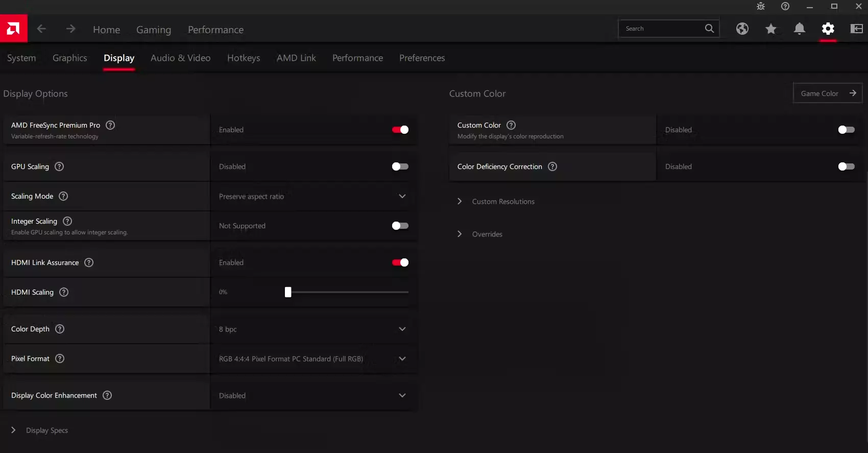Open favorites star icon
868x453 pixels.
771,29
